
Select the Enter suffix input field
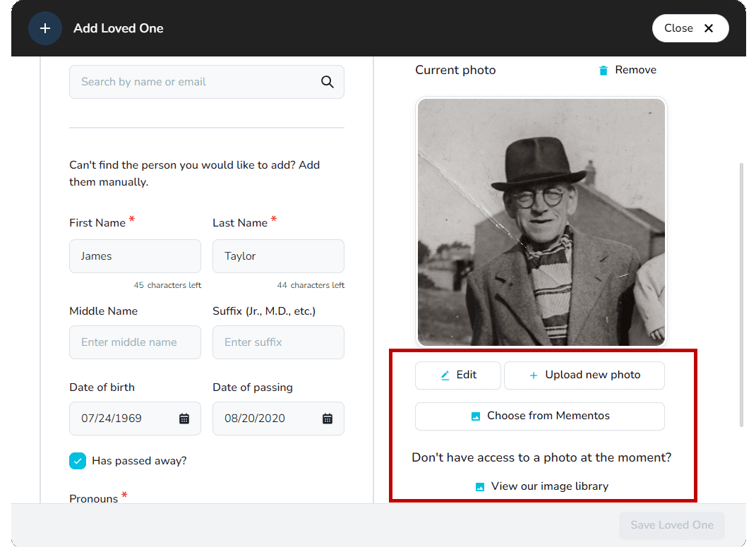(x=278, y=342)
